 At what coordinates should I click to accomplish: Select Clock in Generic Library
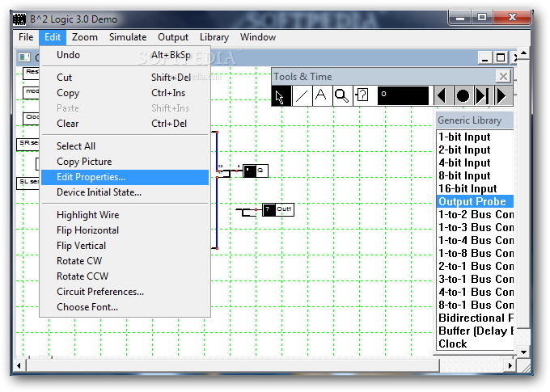(476, 344)
